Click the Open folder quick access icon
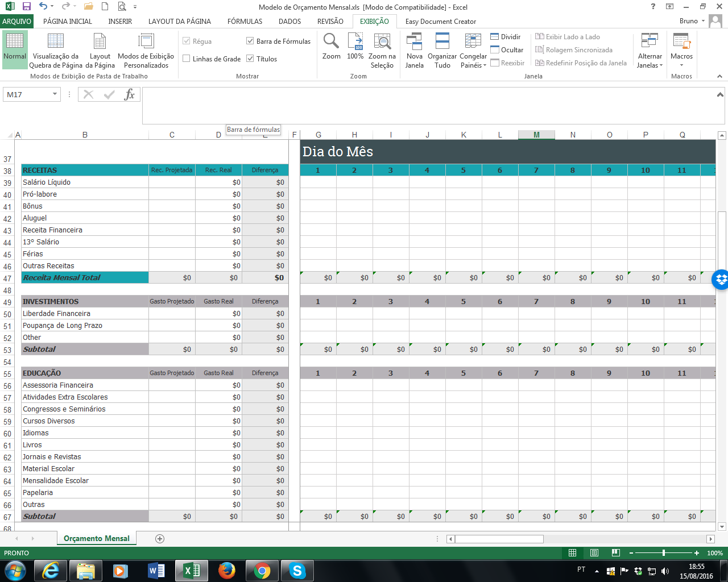 point(88,7)
